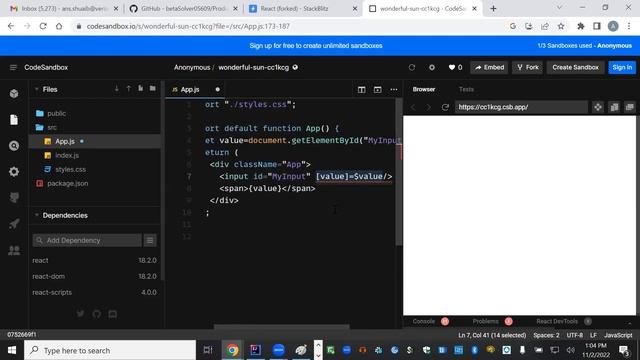Click the Anonymous owner link in header
This screenshot has height=360, width=640.
192,67
